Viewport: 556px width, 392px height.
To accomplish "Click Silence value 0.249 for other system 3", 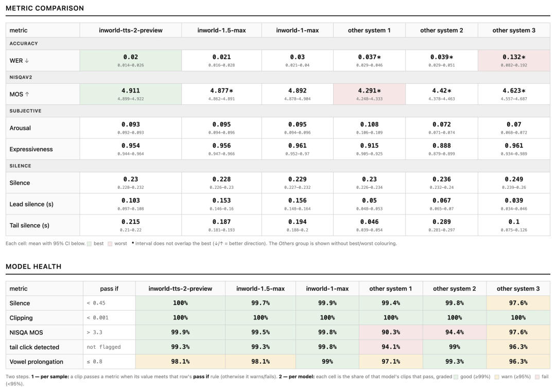I will coord(514,180).
